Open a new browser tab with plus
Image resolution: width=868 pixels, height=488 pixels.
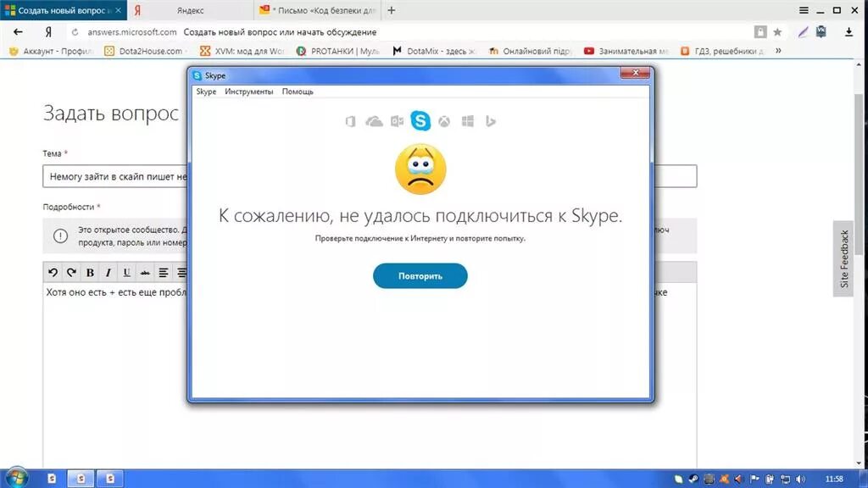coord(392,10)
